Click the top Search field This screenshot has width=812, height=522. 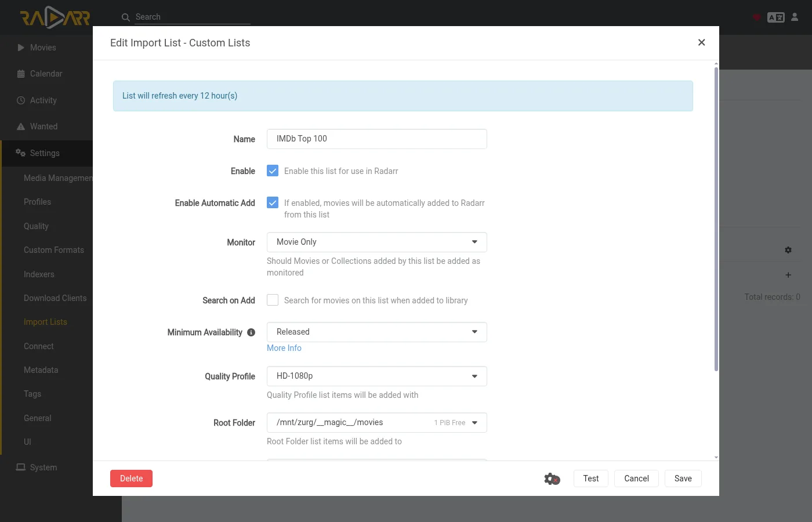[x=193, y=17]
